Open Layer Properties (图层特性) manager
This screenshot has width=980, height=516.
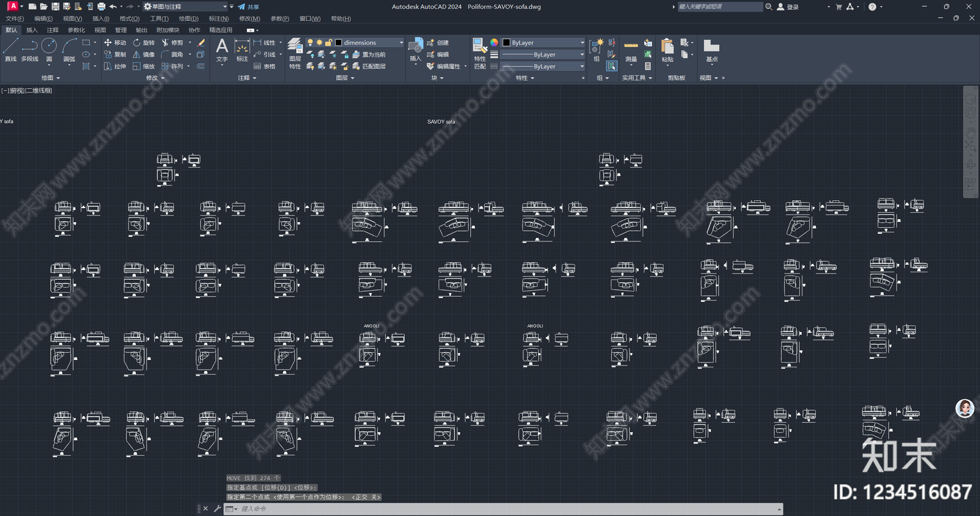click(295, 53)
